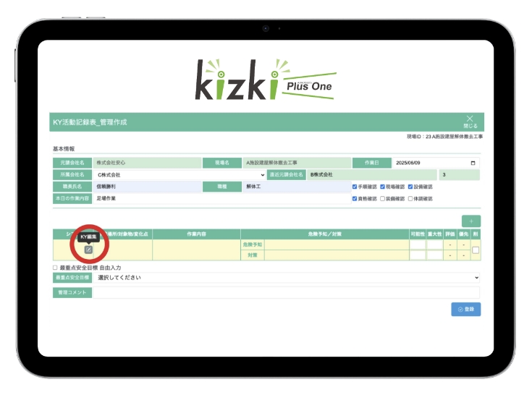Select the 職長氏名 field with 信頼勝利

click(x=148, y=187)
